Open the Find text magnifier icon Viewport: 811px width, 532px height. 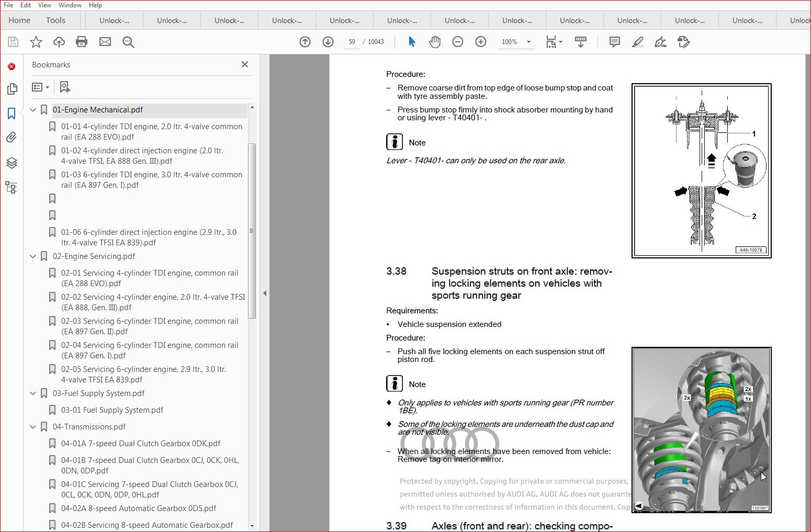pos(128,42)
